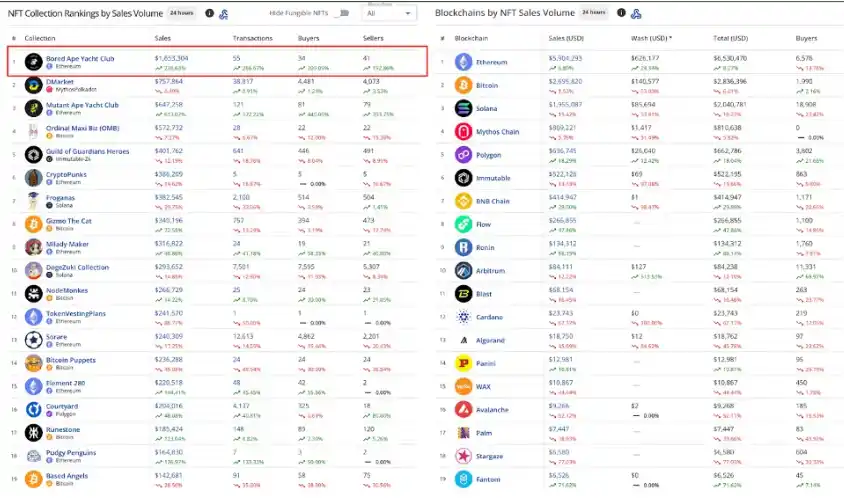
Task: Click the Sorare star icon
Action: [x=33, y=340]
